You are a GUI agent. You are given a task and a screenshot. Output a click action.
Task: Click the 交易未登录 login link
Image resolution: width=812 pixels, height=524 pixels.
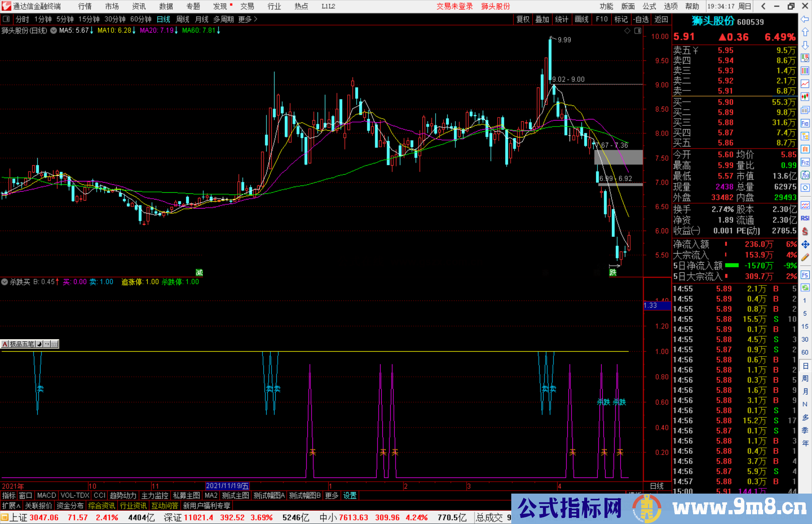pyautogui.click(x=454, y=6)
